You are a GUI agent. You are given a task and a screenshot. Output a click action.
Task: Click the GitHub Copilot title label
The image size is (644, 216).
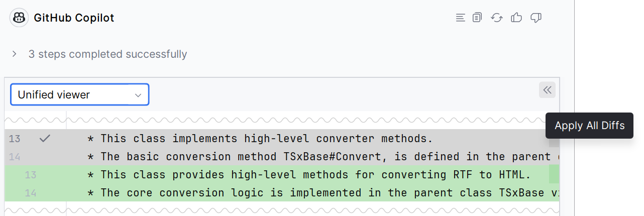pos(74,18)
